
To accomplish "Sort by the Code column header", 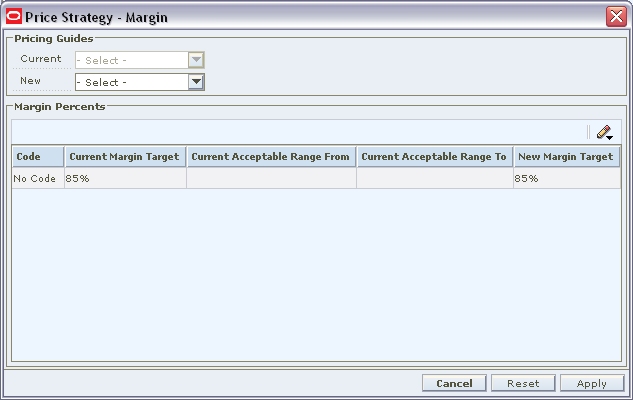I will point(38,157).
